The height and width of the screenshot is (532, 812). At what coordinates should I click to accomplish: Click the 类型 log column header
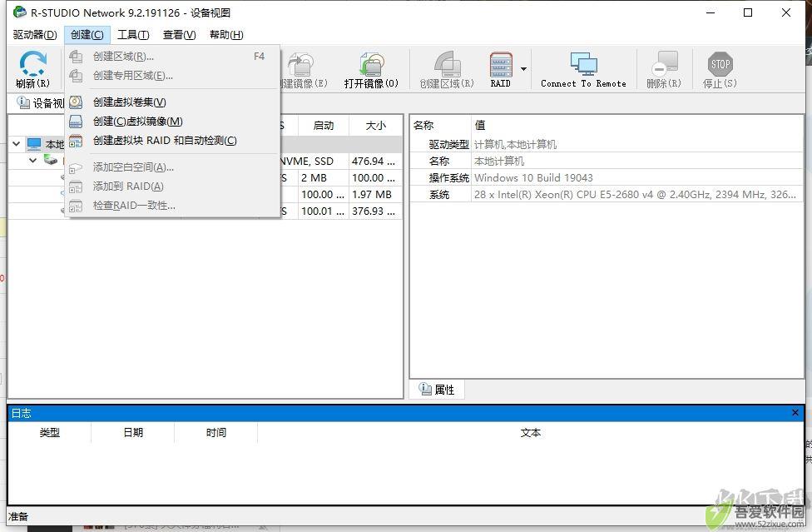pos(50,433)
